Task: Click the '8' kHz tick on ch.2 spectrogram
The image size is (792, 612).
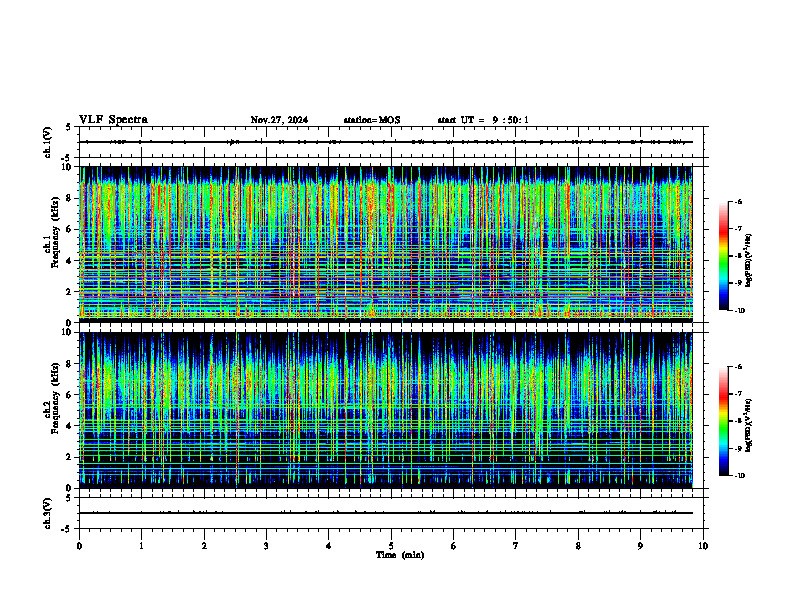Action: click(71, 364)
